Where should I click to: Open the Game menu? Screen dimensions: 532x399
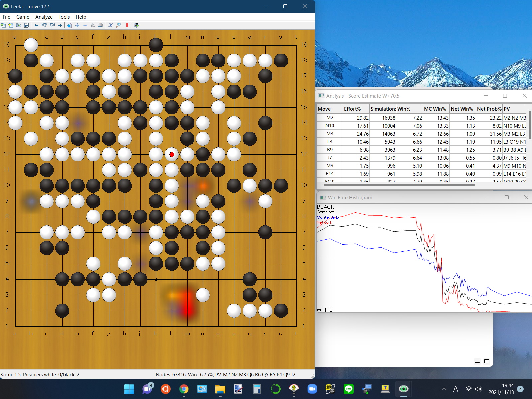23,17
